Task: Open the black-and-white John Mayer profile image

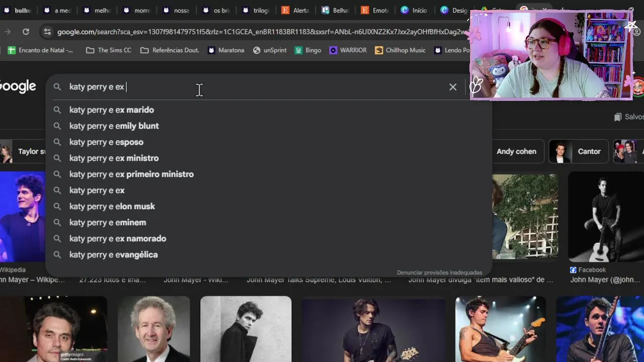Action: pos(246,329)
